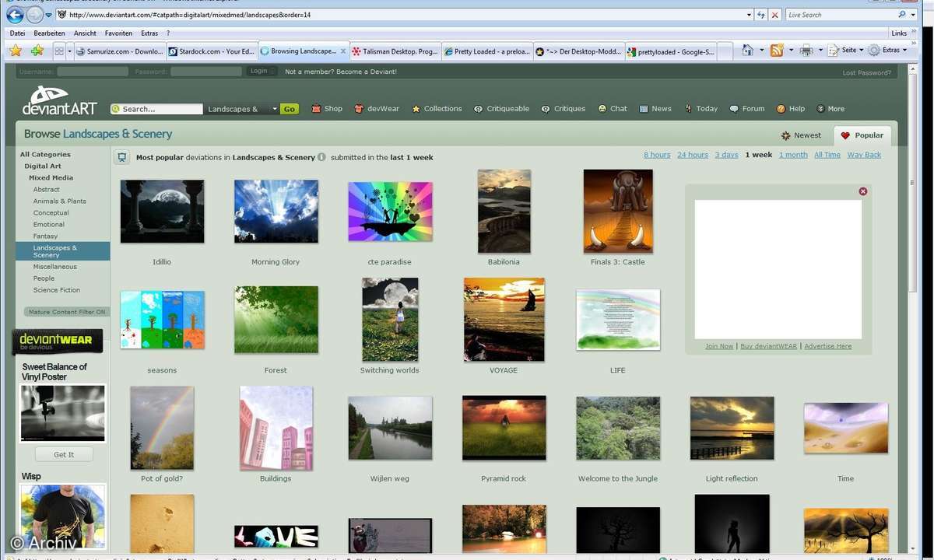Open the devWear shirt icon

point(359,109)
